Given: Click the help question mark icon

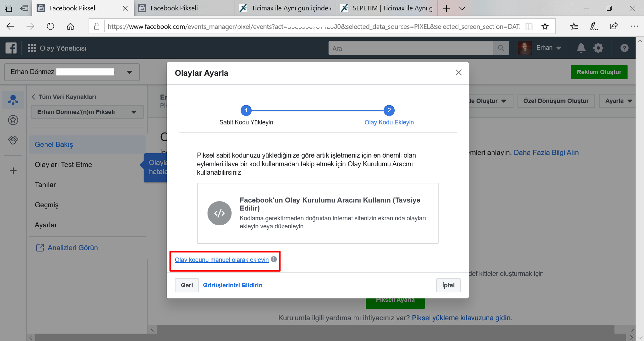Looking at the screenshot, I should point(624,48).
